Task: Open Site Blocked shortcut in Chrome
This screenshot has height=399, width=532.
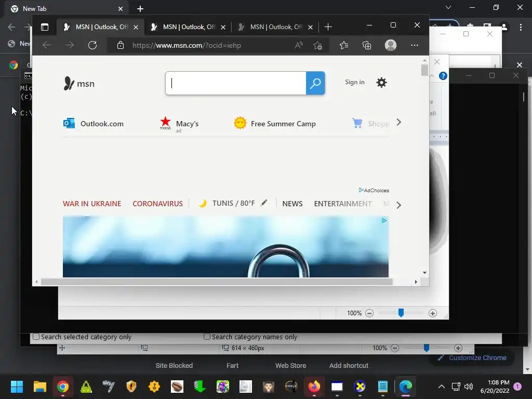Action: [174, 365]
